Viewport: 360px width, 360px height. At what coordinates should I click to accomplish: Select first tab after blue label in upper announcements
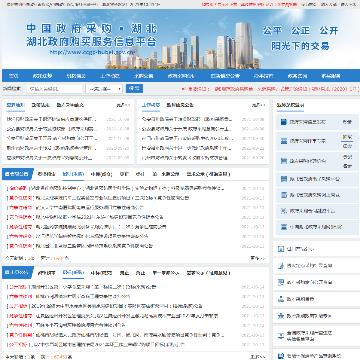(46, 174)
